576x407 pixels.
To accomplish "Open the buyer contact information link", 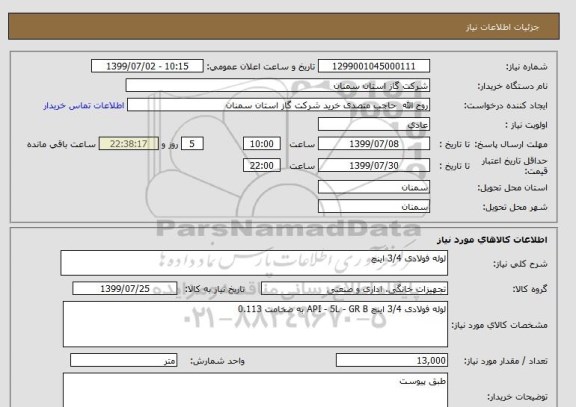I will point(84,106).
